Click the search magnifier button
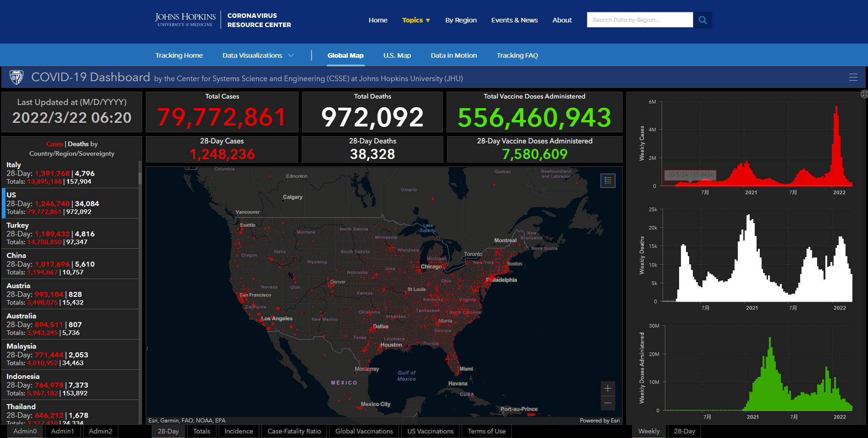 702,20
